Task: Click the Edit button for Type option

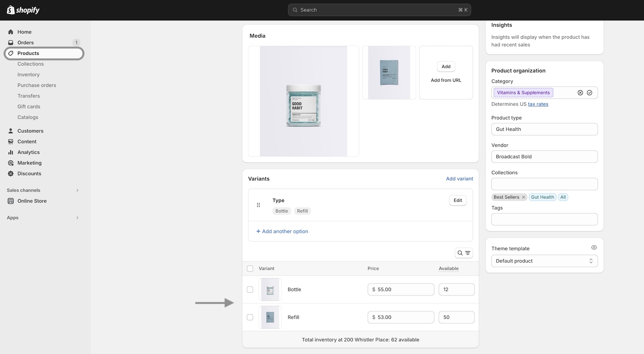Action: pyautogui.click(x=458, y=201)
